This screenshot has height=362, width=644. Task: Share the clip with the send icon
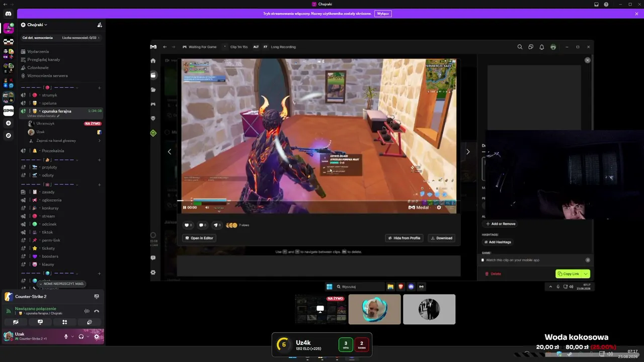pos(217,225)
